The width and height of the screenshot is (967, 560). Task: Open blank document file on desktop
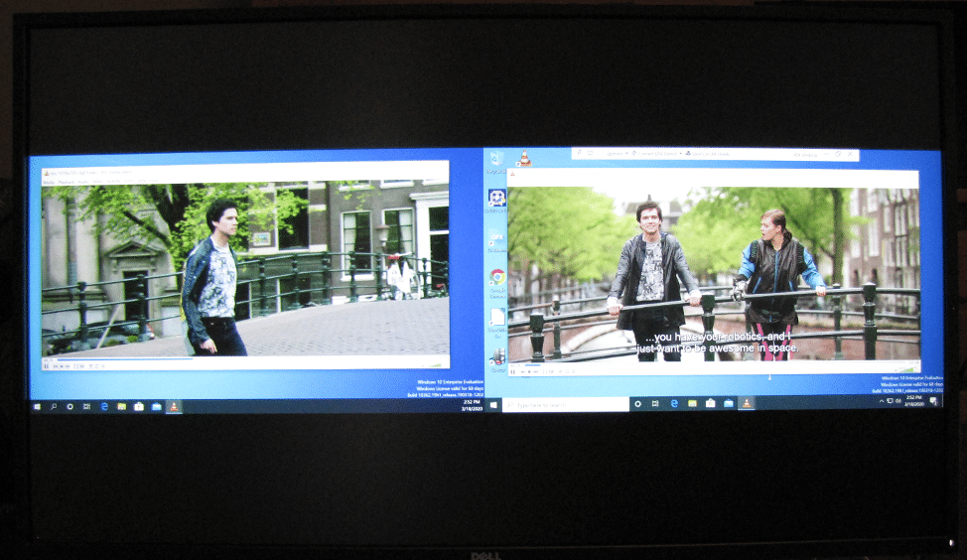click(497, 322)
